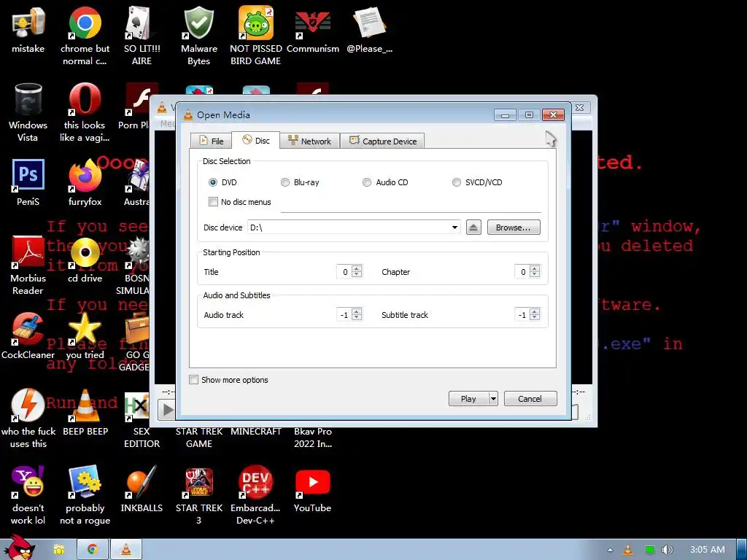Click the Cancel button
The height and width of the screenshot is (560, 747).
(530, 399)
